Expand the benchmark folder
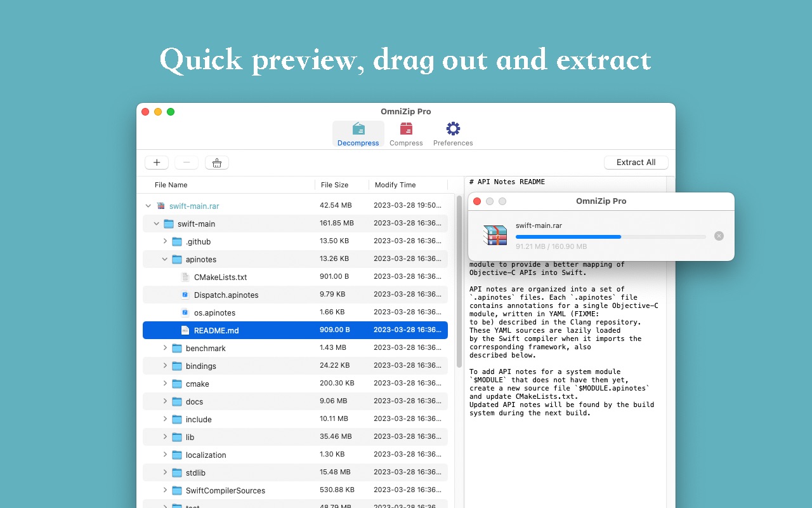 tap(166, 348)
